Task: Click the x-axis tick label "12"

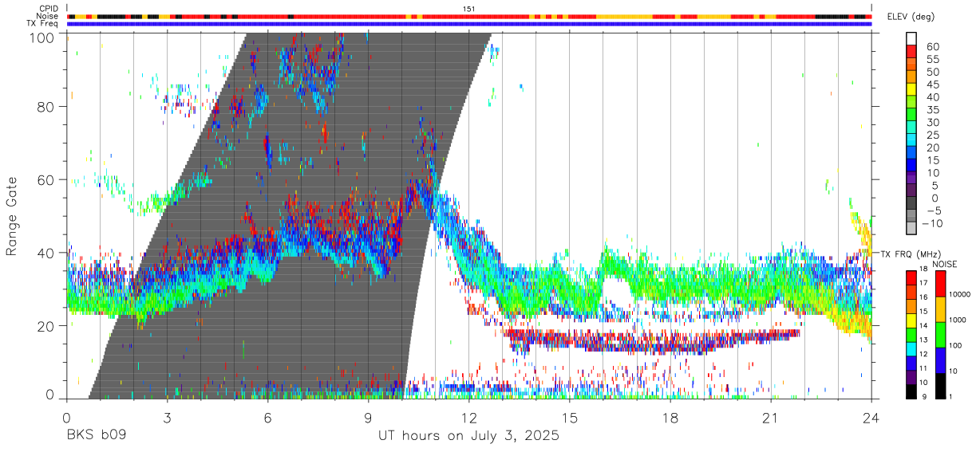Action: pyautogui.click(x=468, y=418)
